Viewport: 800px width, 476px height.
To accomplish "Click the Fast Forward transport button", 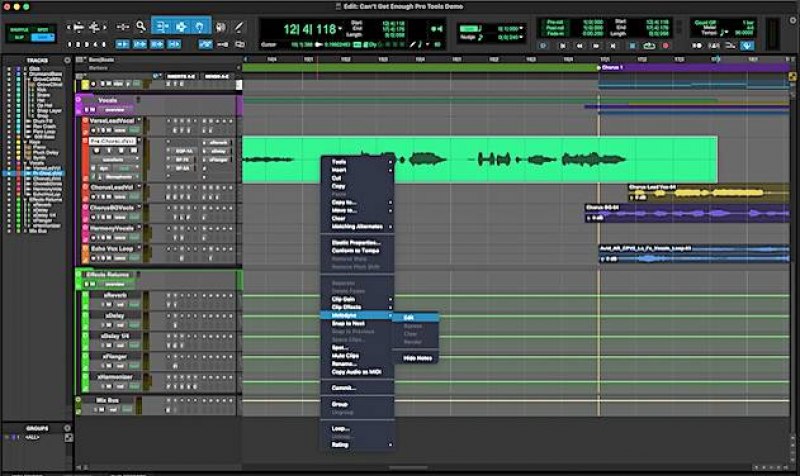I will (596, 45).
